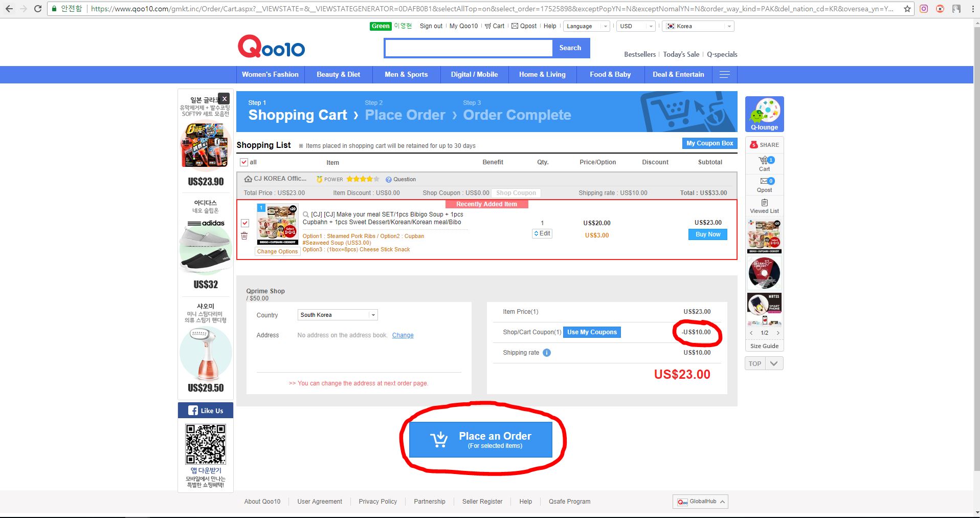This screenshot has width=980, height=518.
Task: Click Change address link
Action: click(x=403, y=335)
